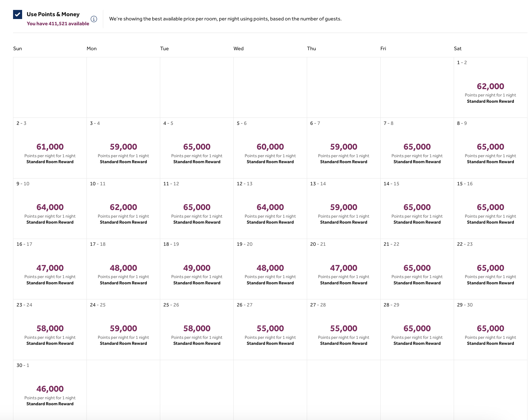The image size is (532, 420).
Task: Click the info icon next to Use Points & Money
Action: pos(94,19)
